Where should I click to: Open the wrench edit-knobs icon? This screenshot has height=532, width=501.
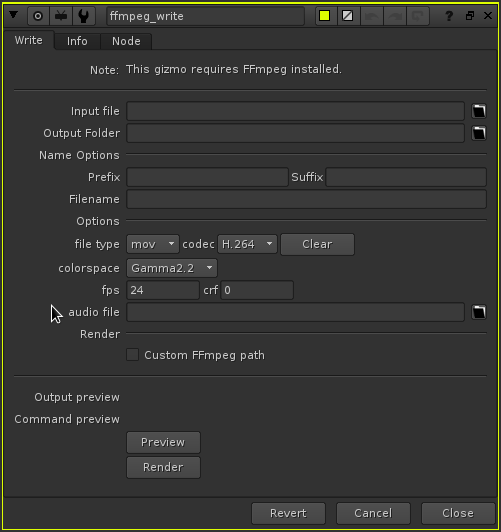click(x=83, y=16)
